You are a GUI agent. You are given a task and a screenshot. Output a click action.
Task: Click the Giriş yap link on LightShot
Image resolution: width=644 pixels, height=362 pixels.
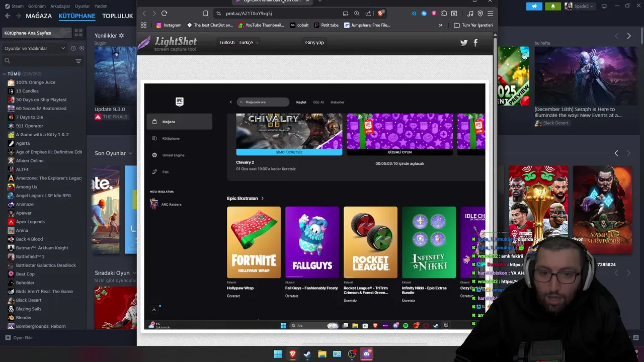coord(314,43)
